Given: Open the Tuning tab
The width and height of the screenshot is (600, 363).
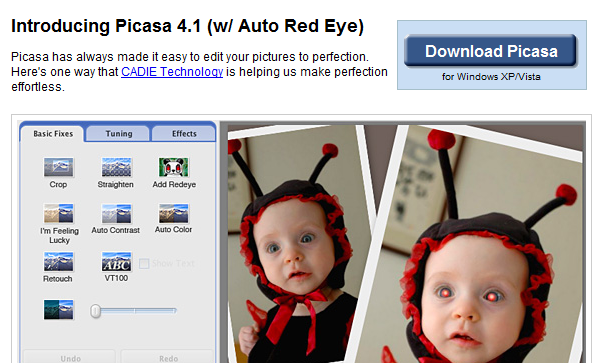Looking at the screenshot, I should pos(119,133).
